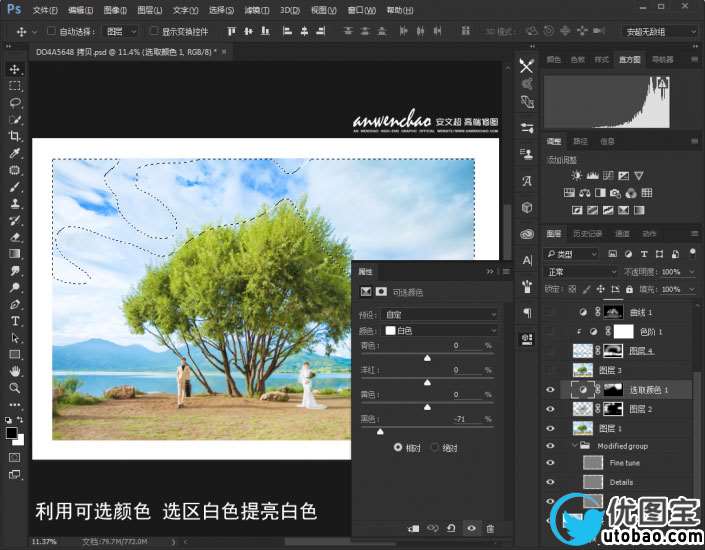Choose the Crop tool

click(x=15, y=136)
